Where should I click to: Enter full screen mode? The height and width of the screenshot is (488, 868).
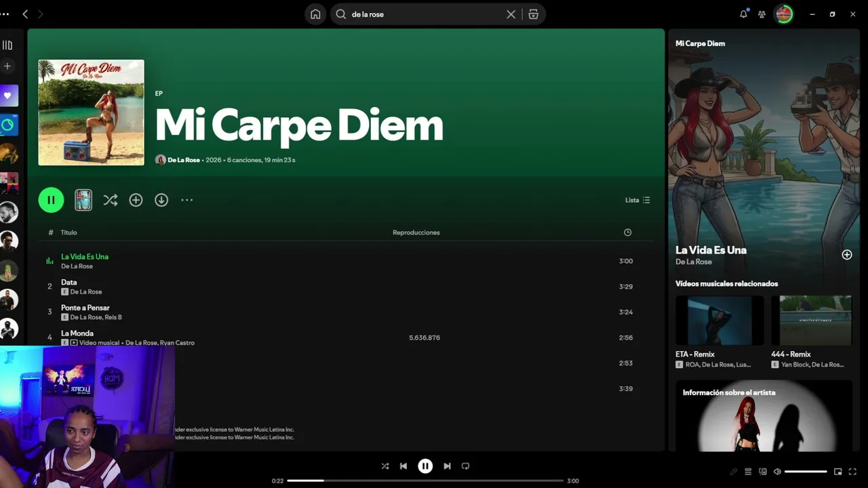pyautogui.click(x=853, y=472)
